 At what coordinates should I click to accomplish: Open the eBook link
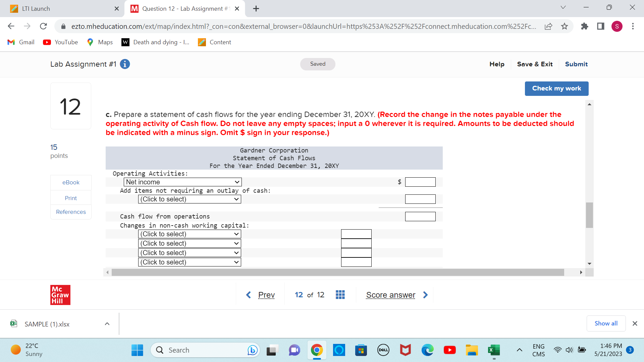click(x=71, y=182)
